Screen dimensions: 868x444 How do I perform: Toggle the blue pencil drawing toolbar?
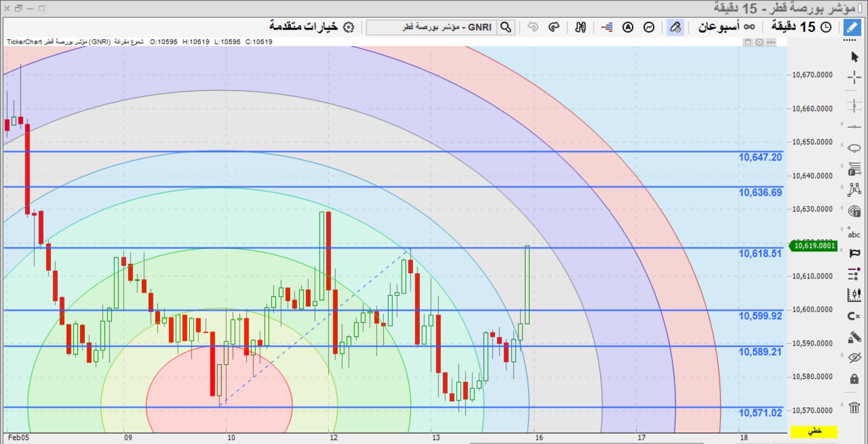(852, 27)
